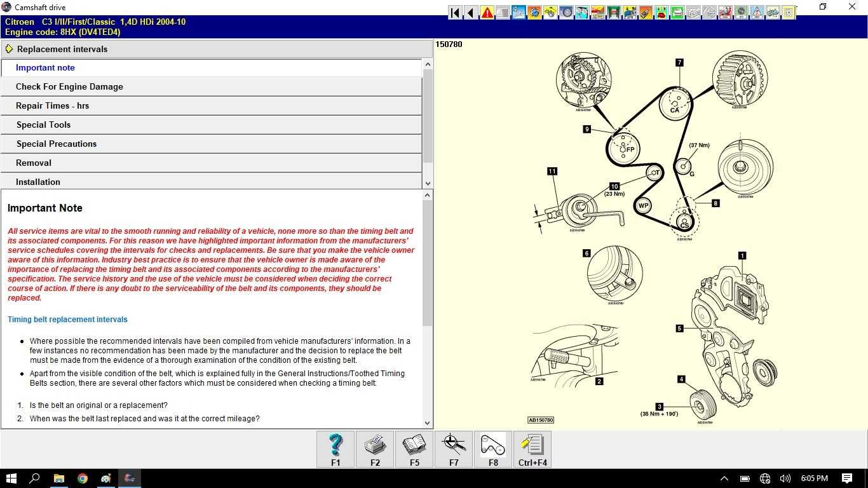Viewport: 868px width, 488px height.
Task: Click the battery icon in the system tray
Action: pos(745,478)
